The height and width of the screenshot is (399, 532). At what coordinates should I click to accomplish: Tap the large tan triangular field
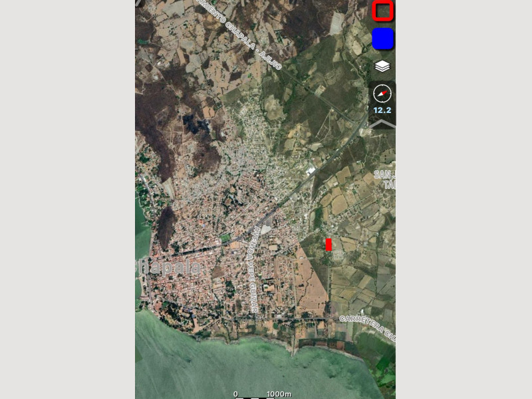pos(311,286)
